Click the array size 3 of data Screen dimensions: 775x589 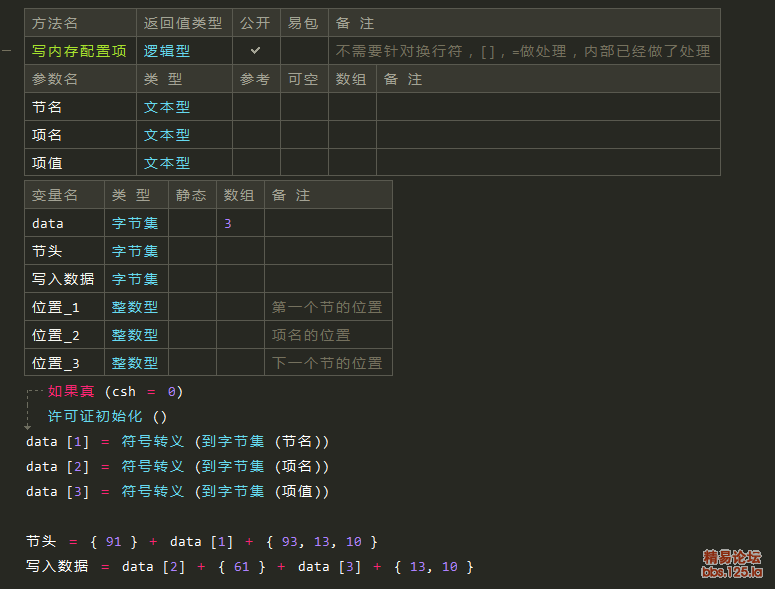[x=227, y=223]
